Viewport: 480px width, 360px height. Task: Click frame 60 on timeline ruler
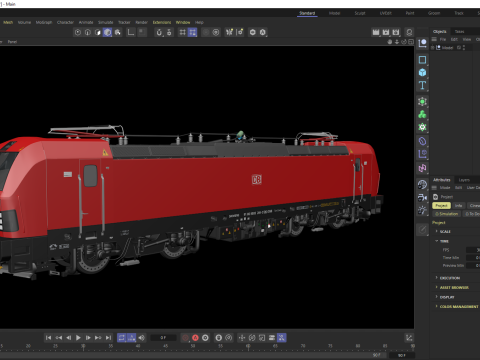pos(248,347)
